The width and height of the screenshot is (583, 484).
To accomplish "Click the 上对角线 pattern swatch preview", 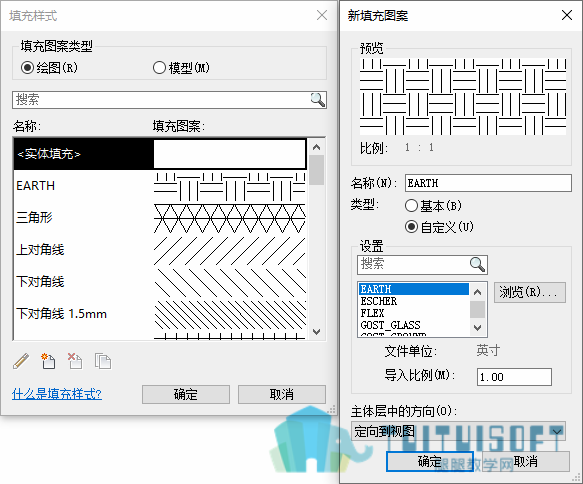I will pyautogui.click(x=230, y=250).
